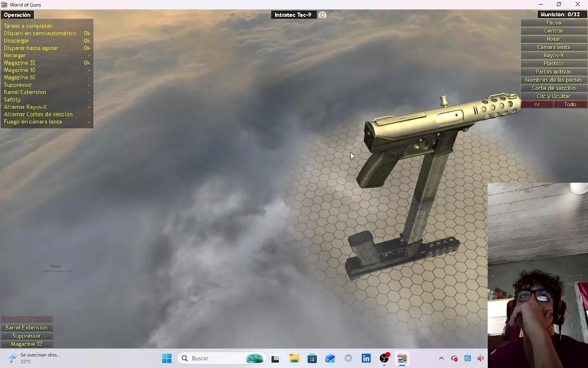588x368 pixels.
Task: Open LinkedIn from taskbar
Action: click(x=366, y=358)
